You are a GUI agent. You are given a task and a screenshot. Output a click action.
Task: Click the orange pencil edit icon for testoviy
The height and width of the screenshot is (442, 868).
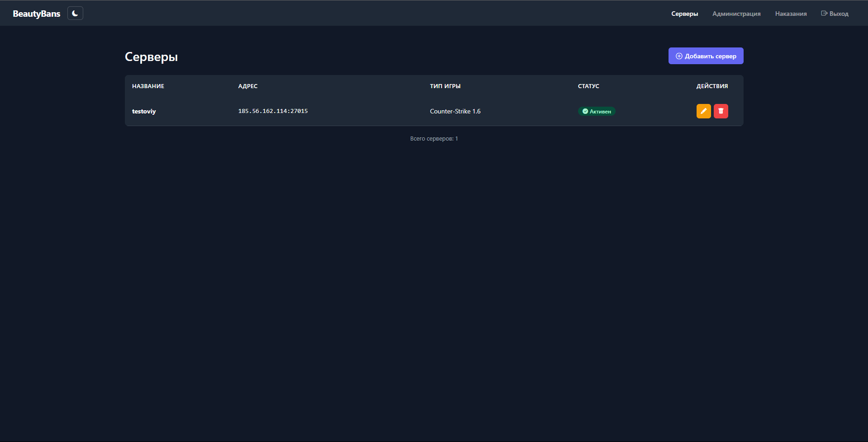(703, 111)
